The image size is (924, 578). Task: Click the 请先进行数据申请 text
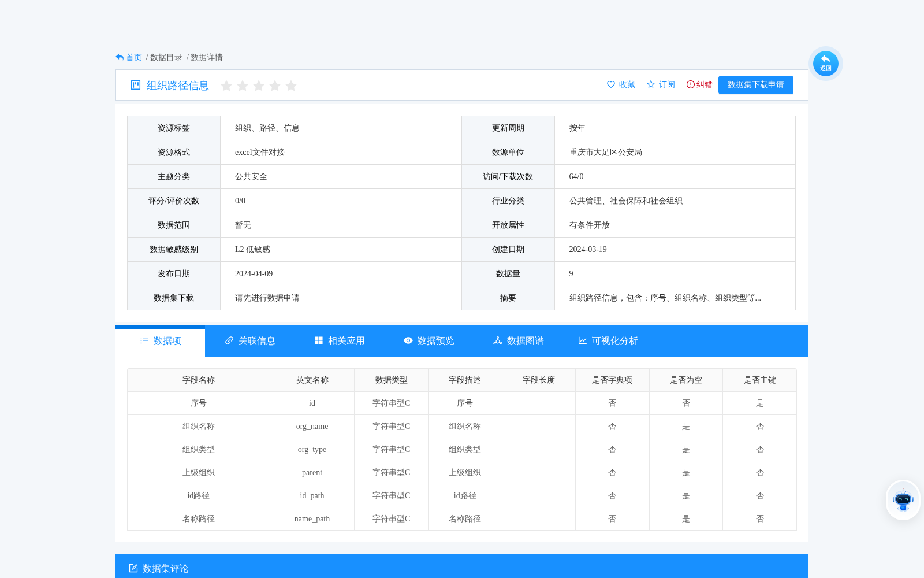pyautogui.click(x=267, y=298)
